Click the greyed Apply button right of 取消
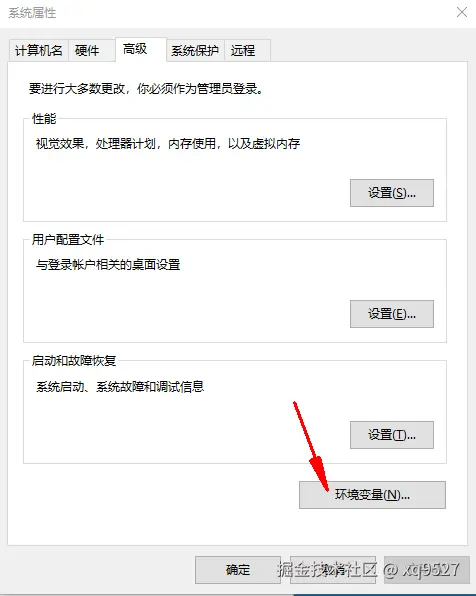Image resolution: width=476 pixels, height=596 pixels. pos(427,570)
